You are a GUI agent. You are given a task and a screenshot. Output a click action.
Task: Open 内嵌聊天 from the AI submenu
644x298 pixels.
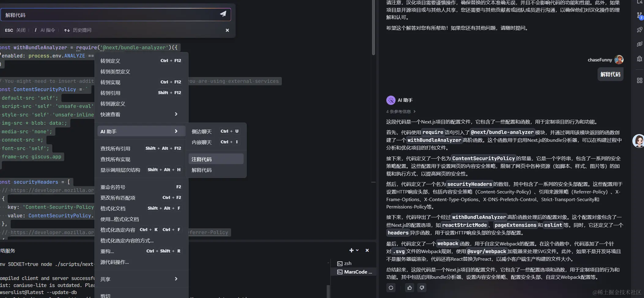[x=216, y=142]
